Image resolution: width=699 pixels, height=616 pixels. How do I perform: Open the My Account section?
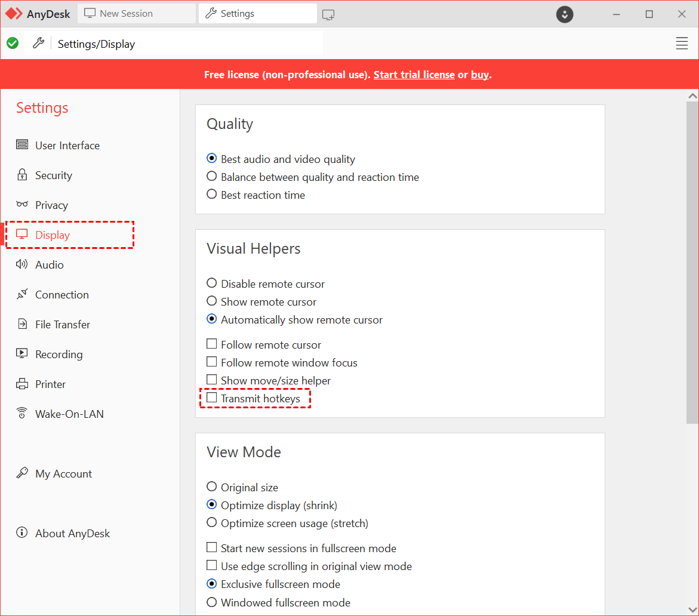(x=63, y=473)
